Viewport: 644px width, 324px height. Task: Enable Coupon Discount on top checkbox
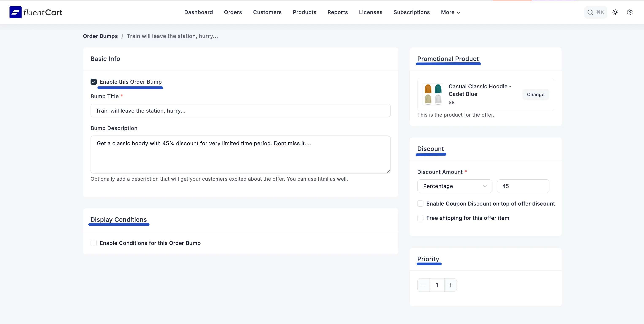click(420, 203)
